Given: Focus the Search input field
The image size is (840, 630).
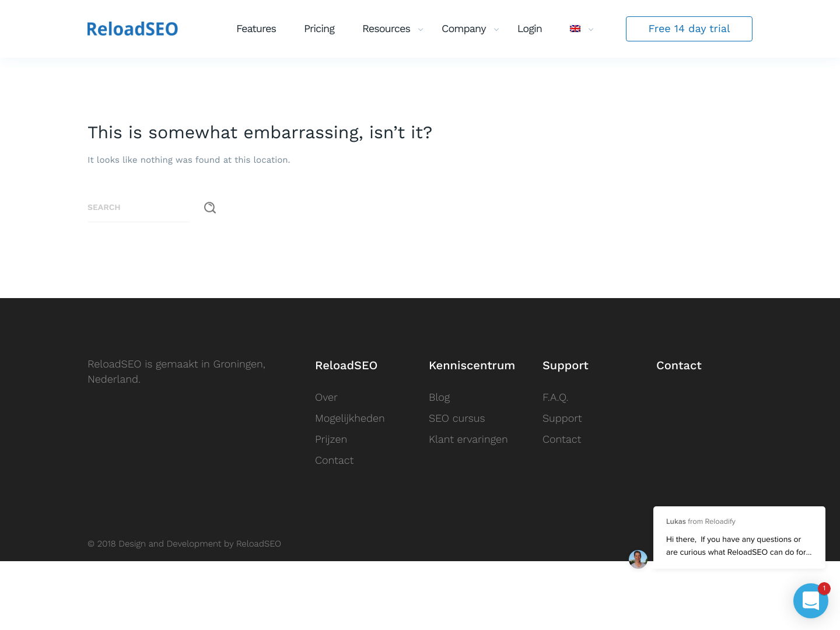Looking at the screenshot, I should click(x=138, y=208).
